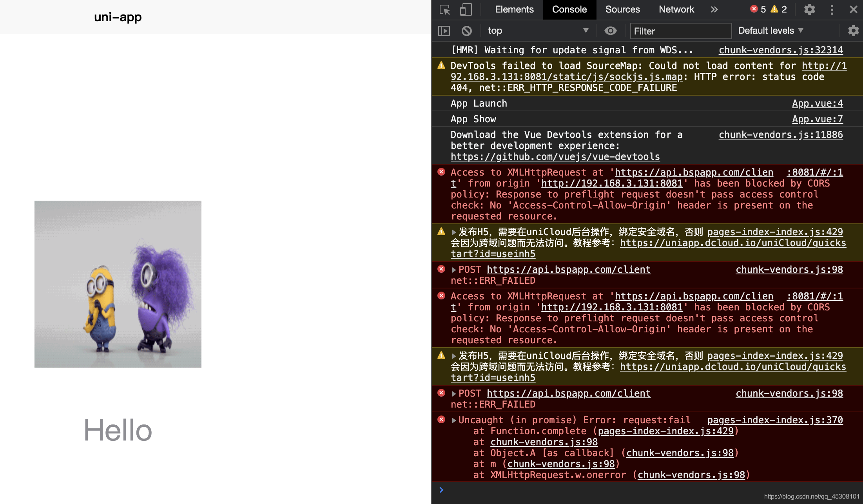Open the App.vue:4 source link

coord(817,103)
